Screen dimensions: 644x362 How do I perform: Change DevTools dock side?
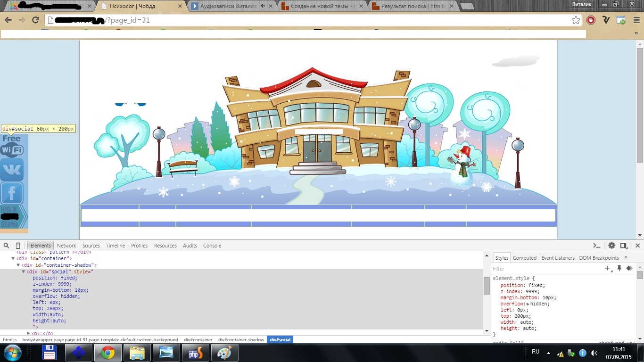pyautogui.click(x=624, y=246)
